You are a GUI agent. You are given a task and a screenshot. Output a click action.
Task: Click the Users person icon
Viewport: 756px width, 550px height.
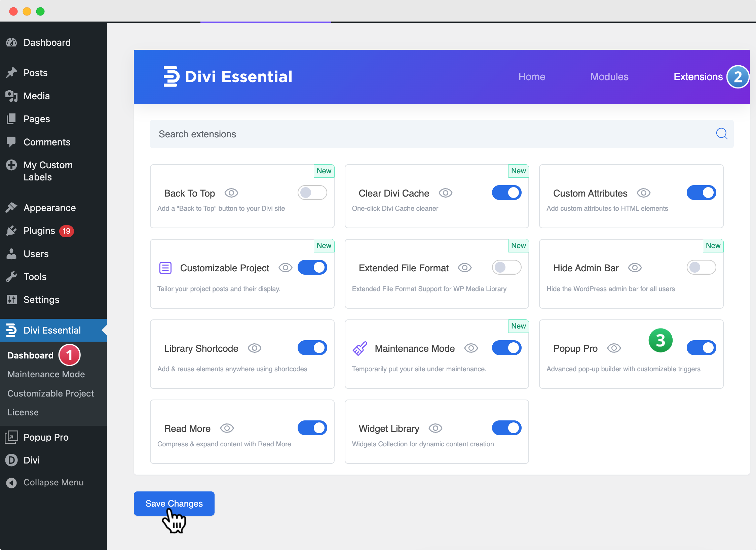pyautogui.click(x=11, y=254)
